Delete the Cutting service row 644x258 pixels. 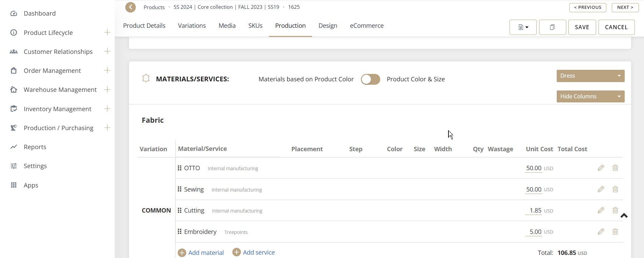[615, 211]
